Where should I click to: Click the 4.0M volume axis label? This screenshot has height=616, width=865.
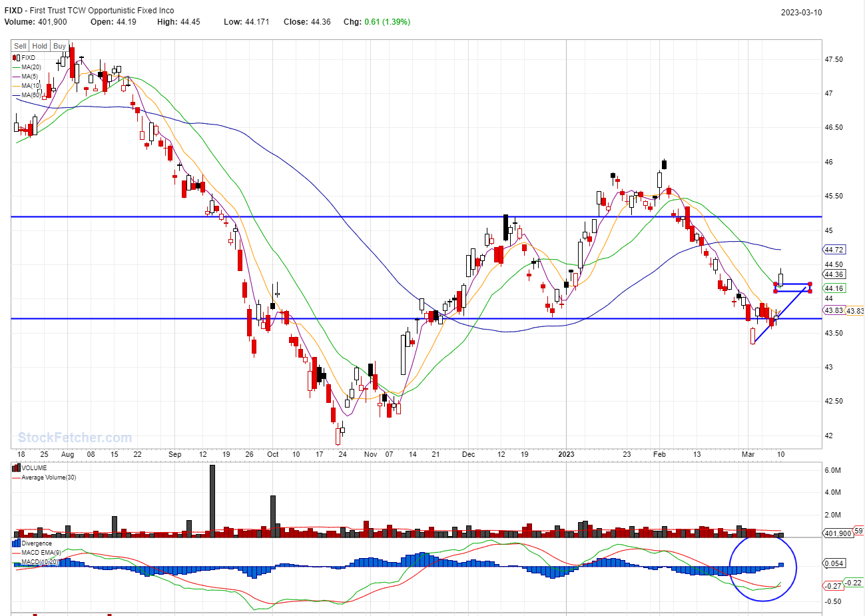(x=832, y=493)
